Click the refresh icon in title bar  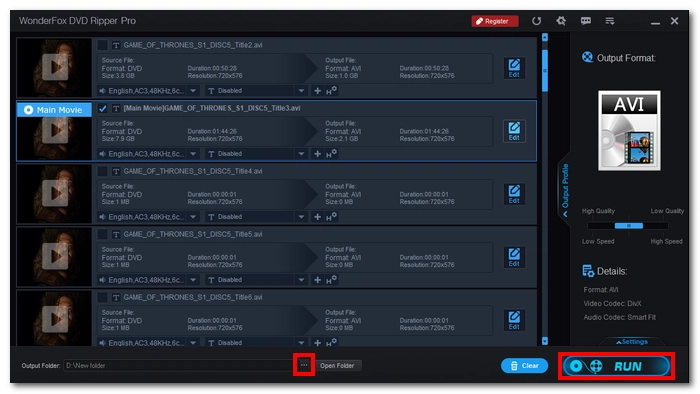[x=537, y=21]
